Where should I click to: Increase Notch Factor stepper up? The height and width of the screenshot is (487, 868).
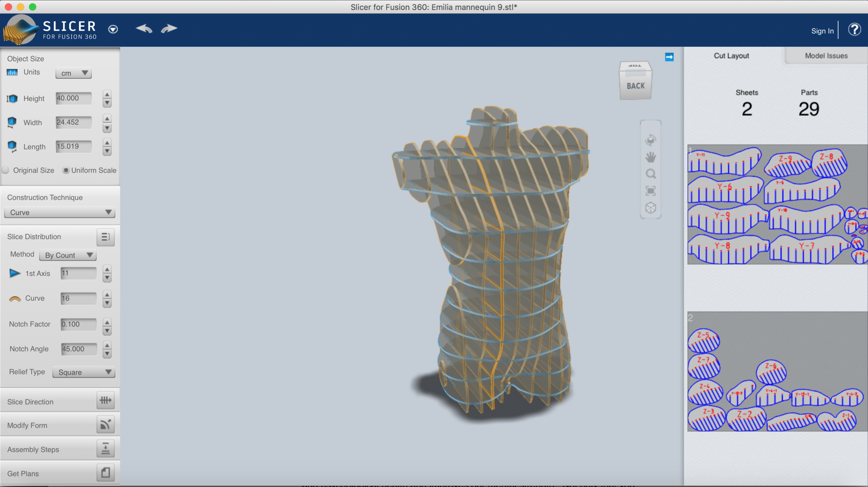[107, 322]
